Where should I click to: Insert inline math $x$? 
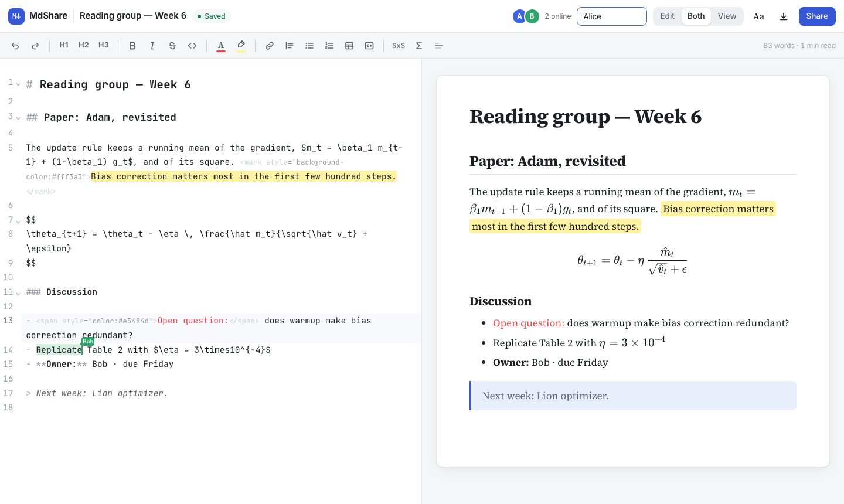[399, 46]
